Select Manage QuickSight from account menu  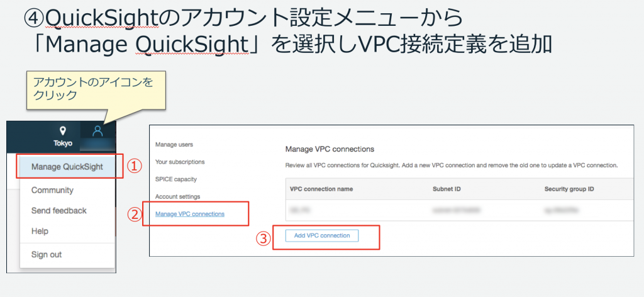[x=67, y=167]
